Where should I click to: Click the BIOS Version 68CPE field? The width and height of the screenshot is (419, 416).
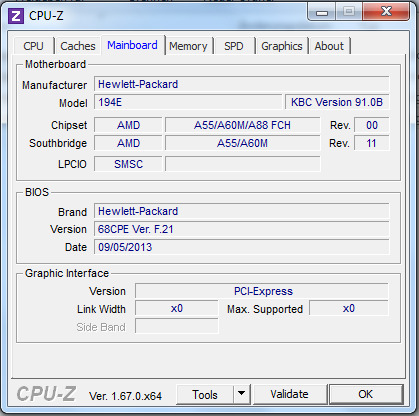point(242,229)
